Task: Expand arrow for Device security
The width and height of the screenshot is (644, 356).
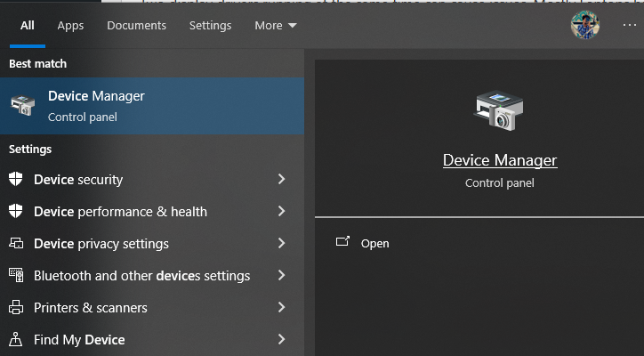Action: (x=281, y=179)
